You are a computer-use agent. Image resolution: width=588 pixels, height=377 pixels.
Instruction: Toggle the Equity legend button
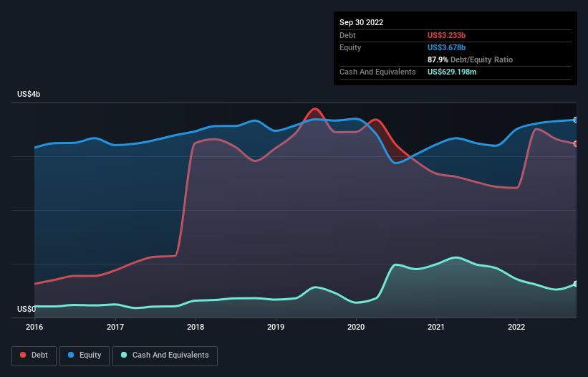85,355
